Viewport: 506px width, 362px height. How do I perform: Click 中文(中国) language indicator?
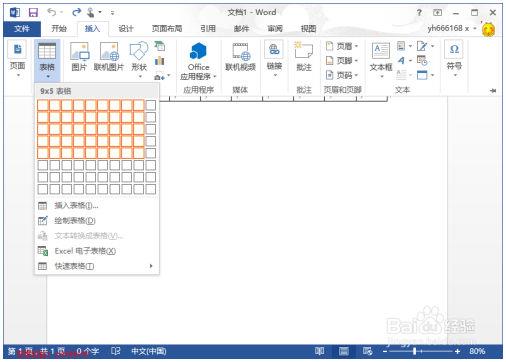[149, 351]
